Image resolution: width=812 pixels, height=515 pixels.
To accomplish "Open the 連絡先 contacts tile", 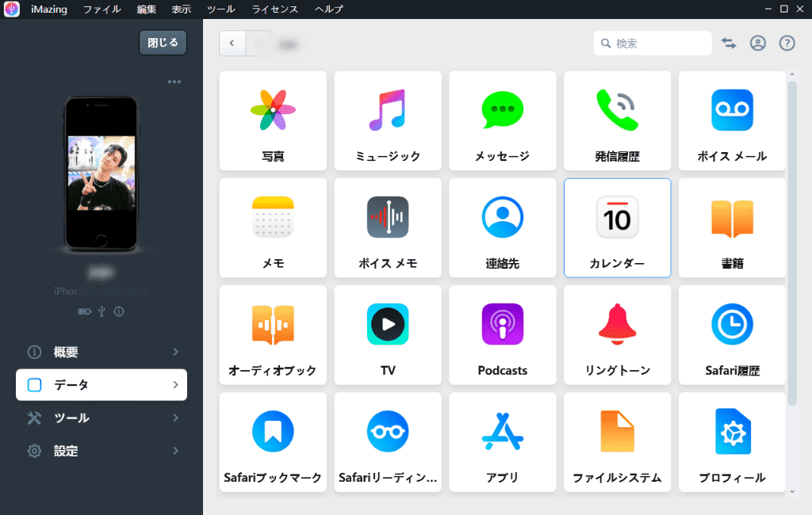I will pos(502,227).
